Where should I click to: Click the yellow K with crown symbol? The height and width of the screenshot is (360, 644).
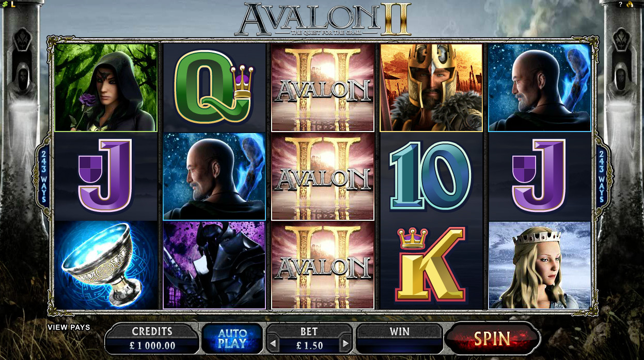[x=430, y=265]
